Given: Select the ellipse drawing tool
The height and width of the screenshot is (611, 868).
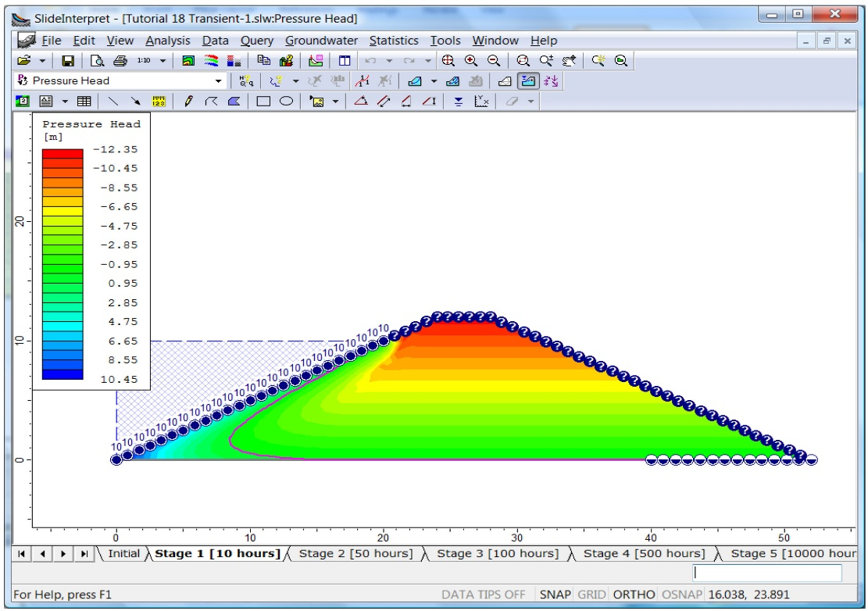Looking at the screenshot, I should click(286, 102).
